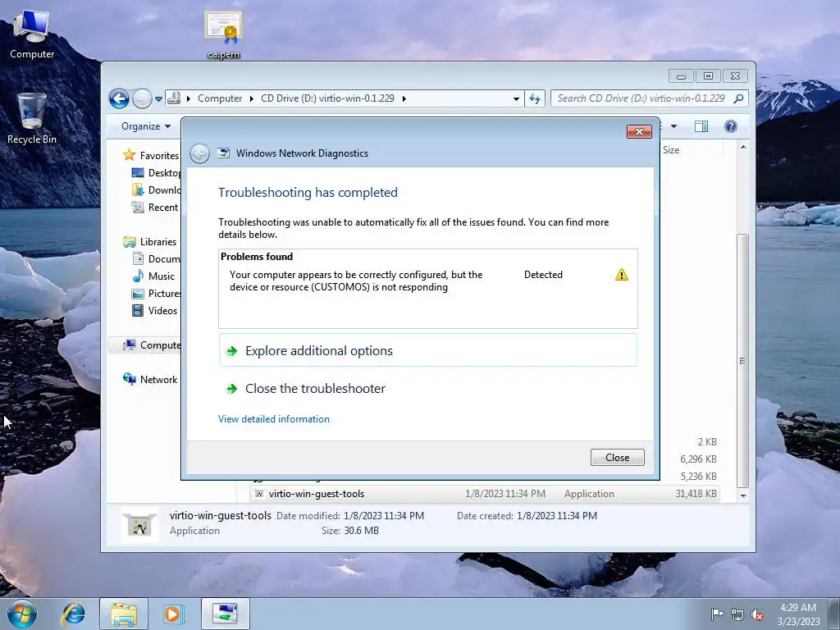Select Libraries in navigation pane
840x630 pixels.
150,242
